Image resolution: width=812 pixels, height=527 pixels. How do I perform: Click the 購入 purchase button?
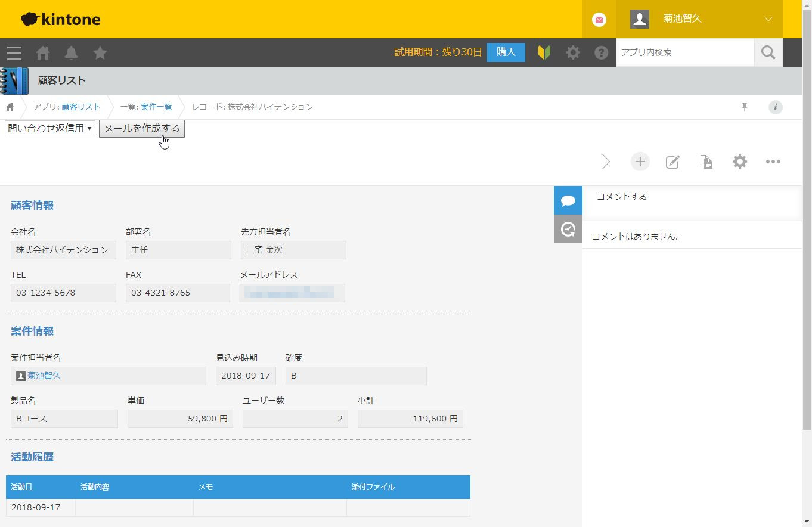(x=506, y=52)
